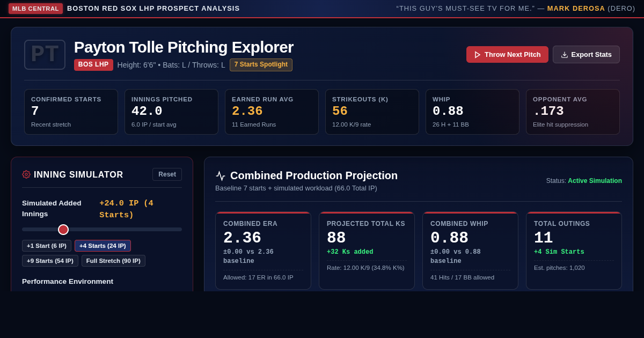Click the activity pulse icon beside Combined Production Projection
644x338 pixels.
221,176
